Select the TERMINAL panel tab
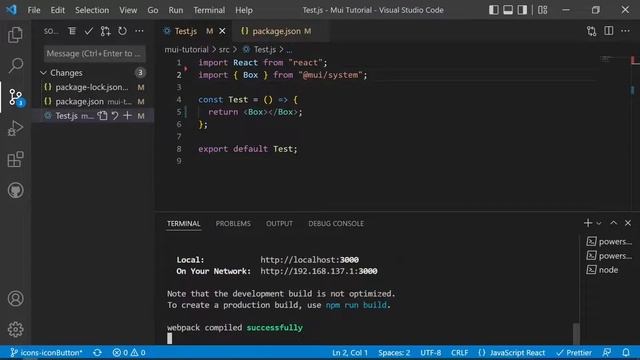The image size is (640, 360). click(184, 224)
